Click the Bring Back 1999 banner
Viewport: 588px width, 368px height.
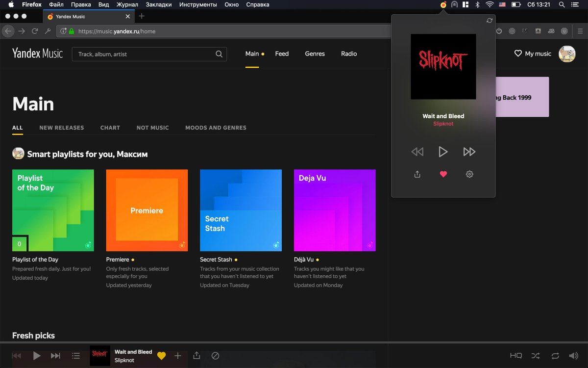tap(522, 97)
